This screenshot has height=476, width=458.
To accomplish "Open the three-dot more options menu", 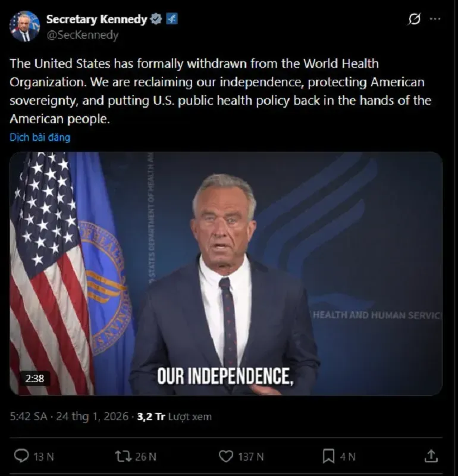I will pyautogui.click(x=435, y=19).
